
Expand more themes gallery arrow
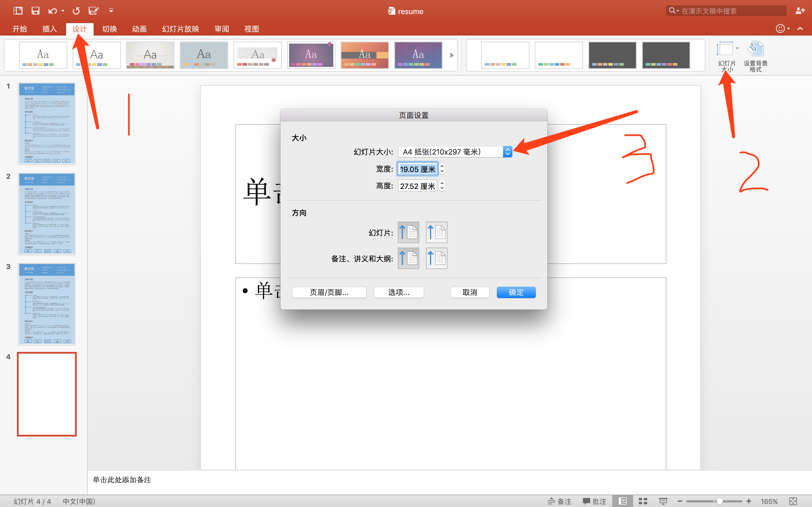pos(452,55)
